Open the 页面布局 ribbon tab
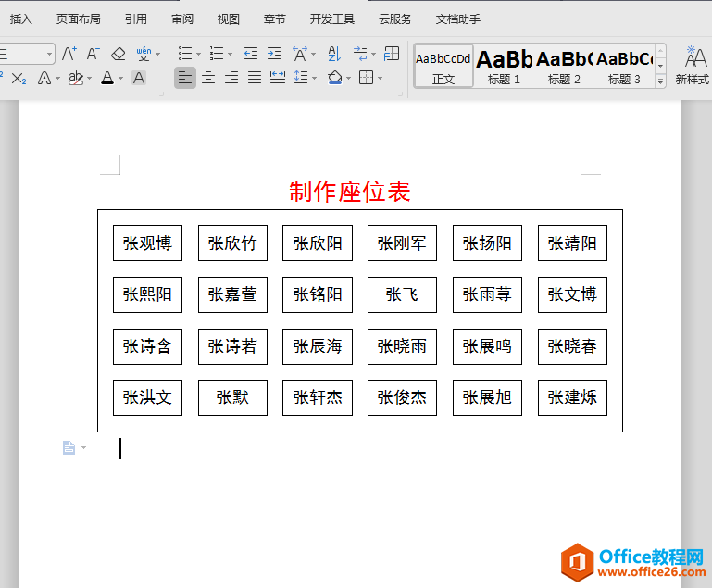This screenshot has height=588, width=712. (78, 19)
